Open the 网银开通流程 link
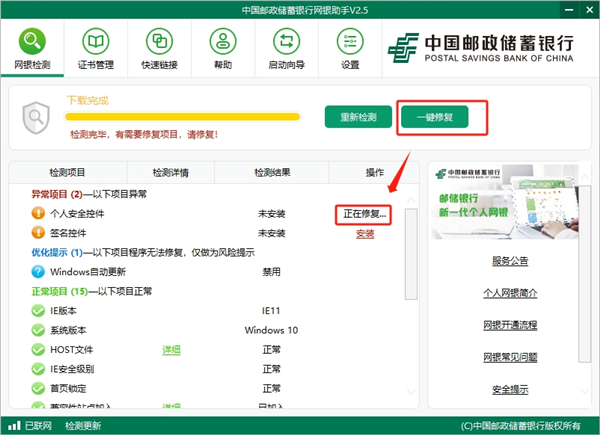This screenshot has height=435, width=600. [x=510, y=325]
